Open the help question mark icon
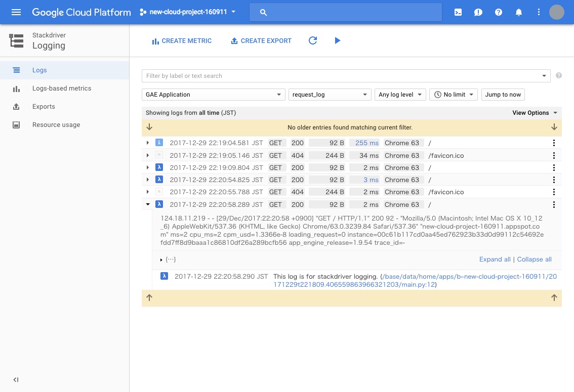 click(x=498, y=12)
